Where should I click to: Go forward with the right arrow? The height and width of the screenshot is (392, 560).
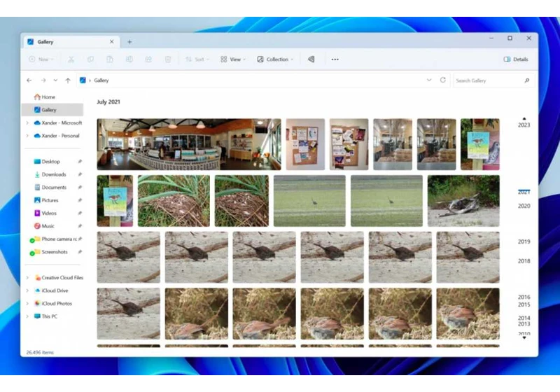[x=43, y=80]
